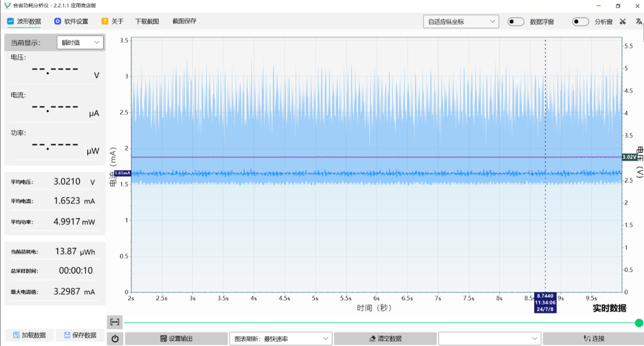Click the max current value 3.2987
This screenshot has height=346, width=644.
[x=67, y=291]
